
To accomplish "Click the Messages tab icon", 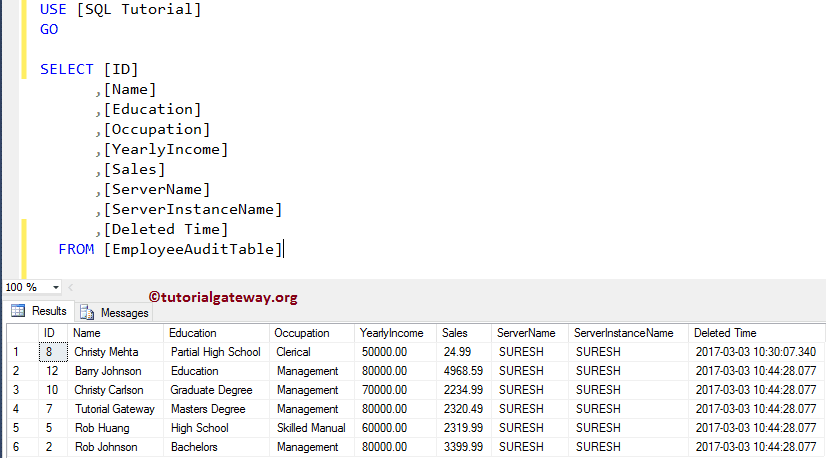I will point(87,313).
